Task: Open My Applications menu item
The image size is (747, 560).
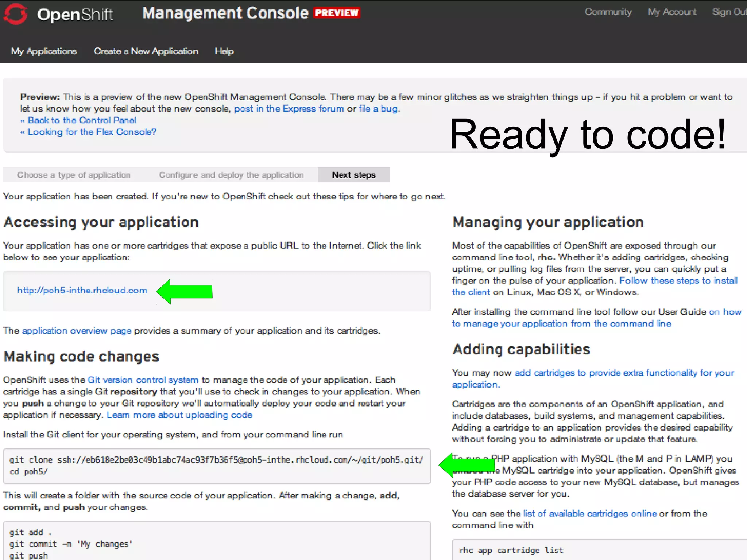Action: (x=44, y=51)
